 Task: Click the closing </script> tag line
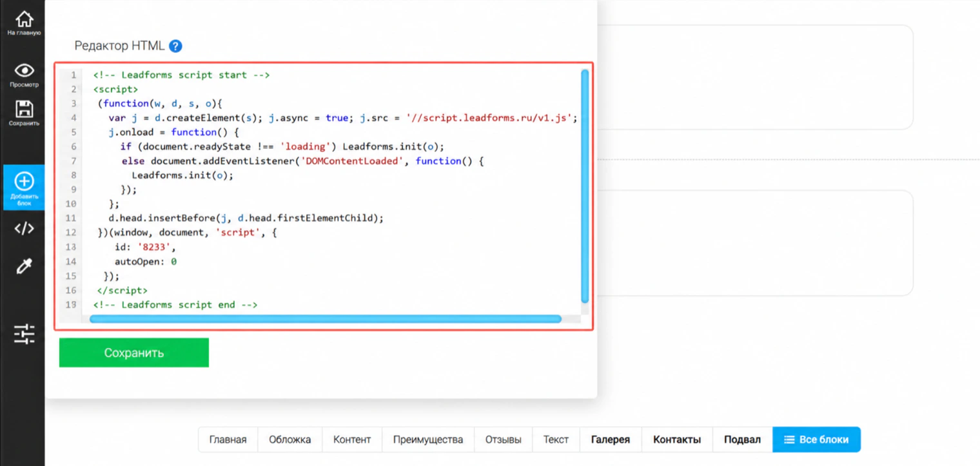pos(122,290)
